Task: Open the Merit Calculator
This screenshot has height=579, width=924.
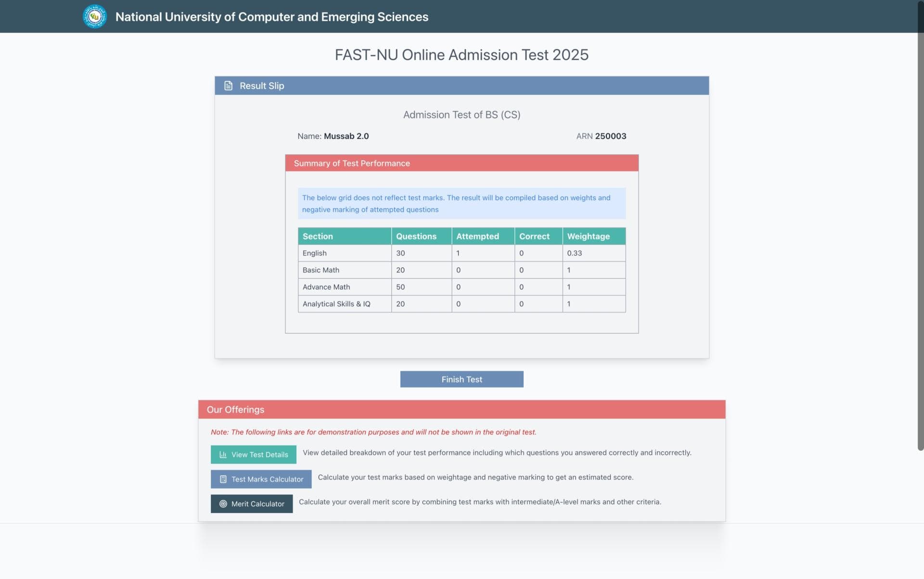Action: click(x=252, y=503)
